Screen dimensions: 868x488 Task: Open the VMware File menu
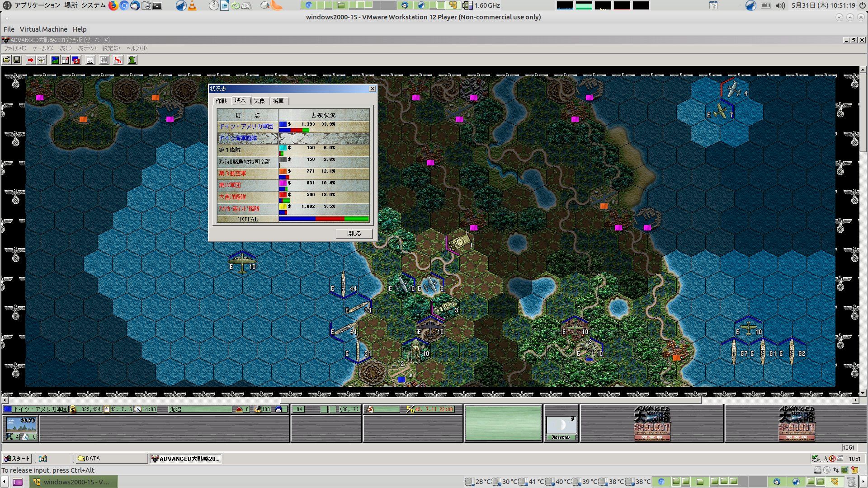[9, 29]
